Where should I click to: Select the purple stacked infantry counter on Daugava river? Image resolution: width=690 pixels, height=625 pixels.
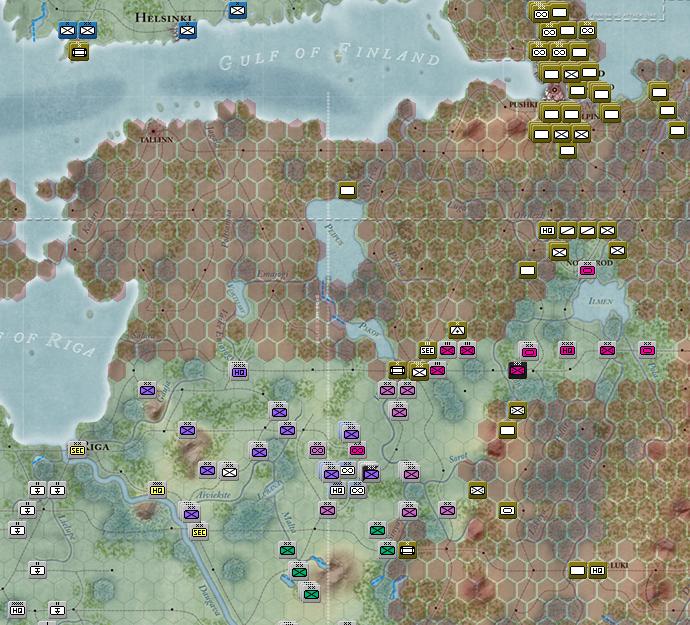pos(191,513)
